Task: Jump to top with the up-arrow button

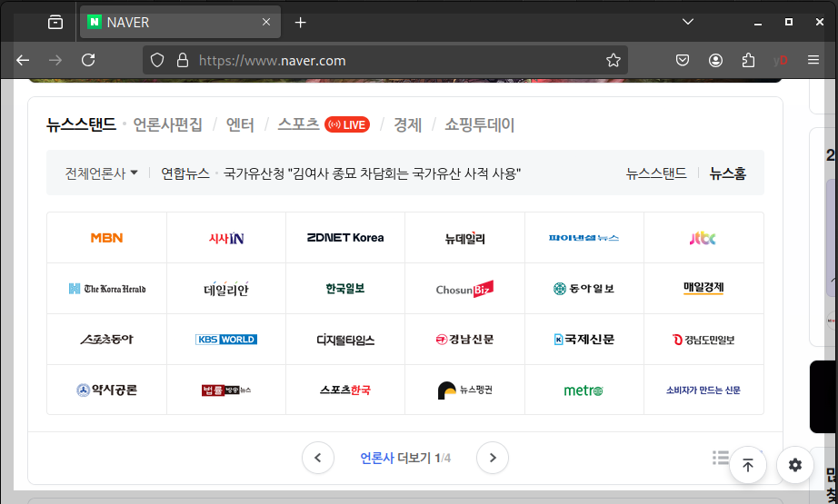Action: click(748, 465)
